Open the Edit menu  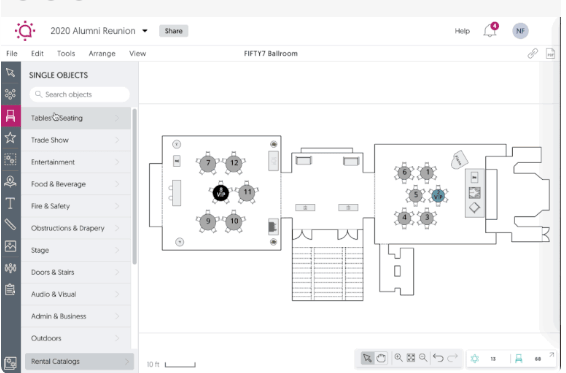pyautogui.click(x=37, y=53)
